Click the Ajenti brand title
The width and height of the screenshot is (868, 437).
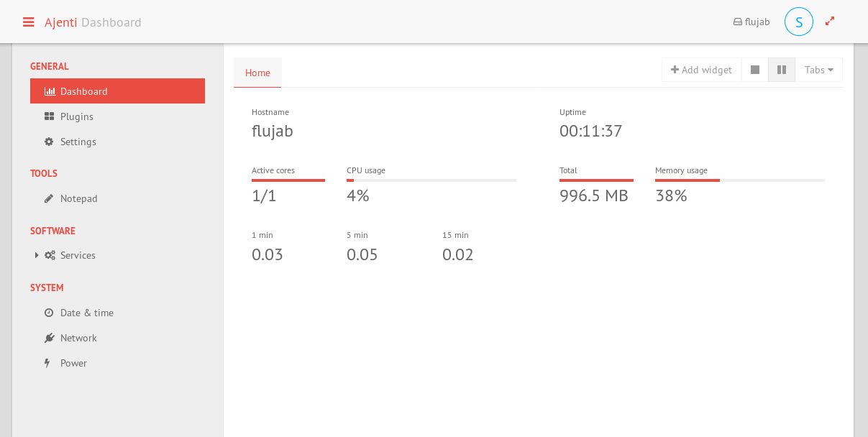coord(60,22)
